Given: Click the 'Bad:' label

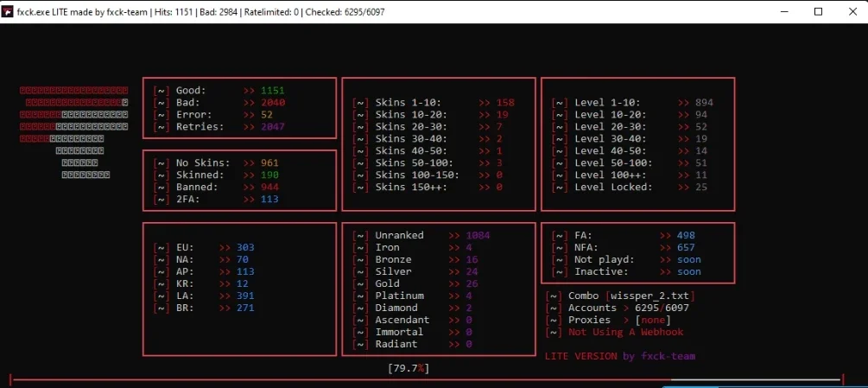Looking at the screenshot, I should (188, 102).
